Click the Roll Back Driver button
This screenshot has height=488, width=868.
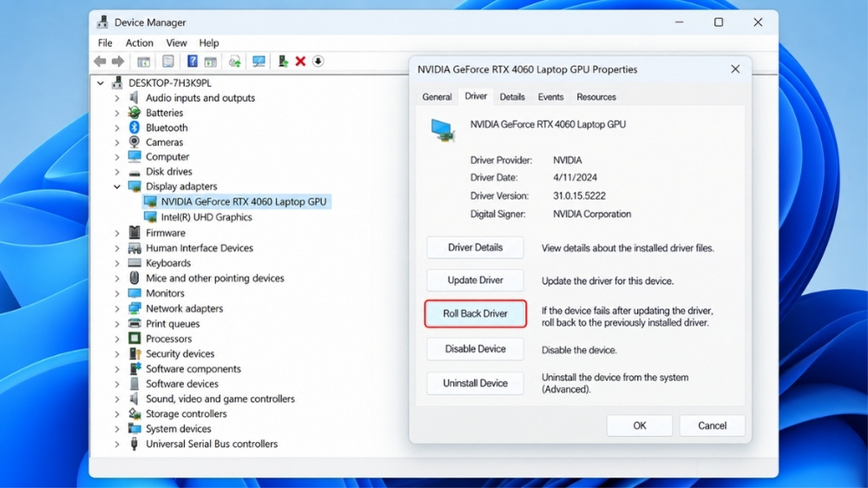475,313
